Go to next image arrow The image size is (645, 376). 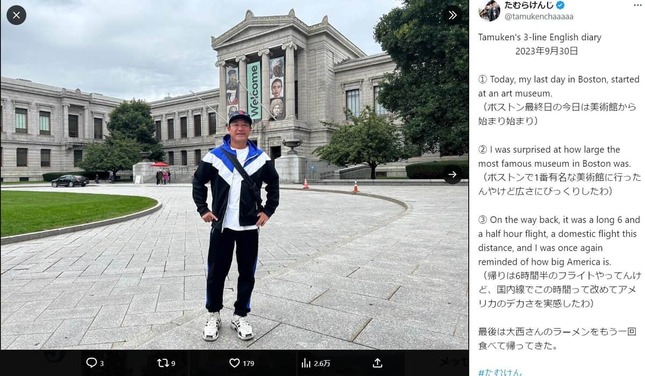452,174
